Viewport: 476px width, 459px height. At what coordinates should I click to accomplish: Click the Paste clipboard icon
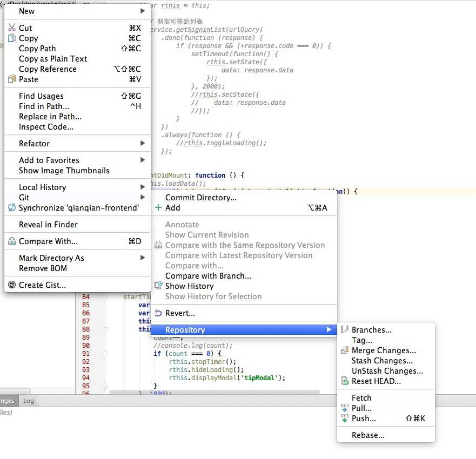(x=11, y=79)
